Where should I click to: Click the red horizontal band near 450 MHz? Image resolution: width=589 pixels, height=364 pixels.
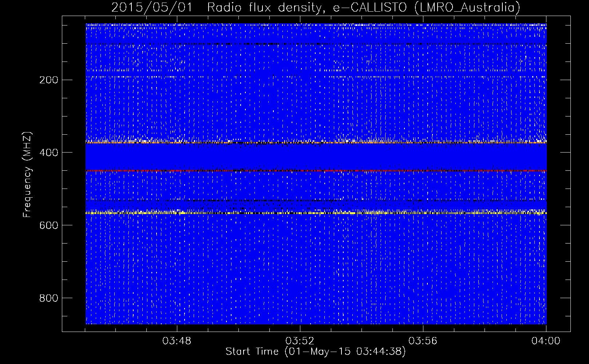point(316,171)
